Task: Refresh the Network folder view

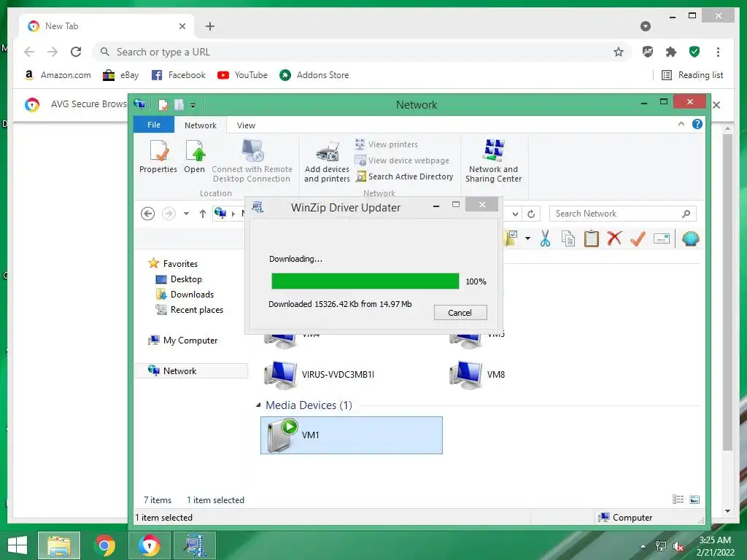Action: click(531, 214)
